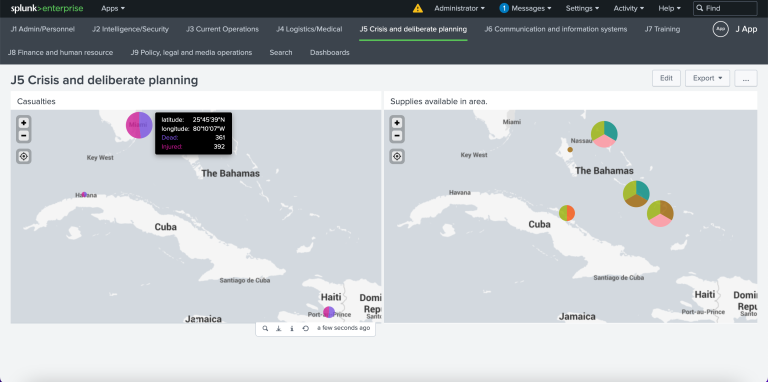Open J4 Logistics/Medical tab
Screen dimensions: 768x382
309,29
